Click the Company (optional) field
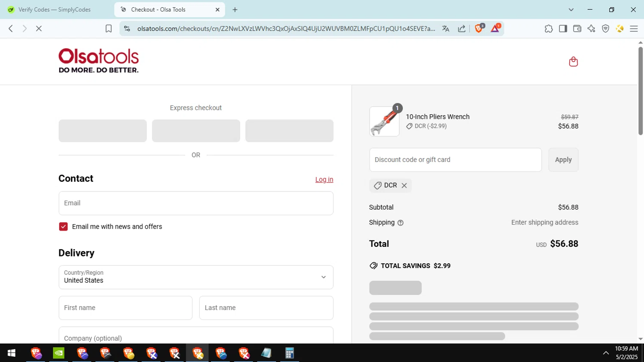 tap(196, 335)
